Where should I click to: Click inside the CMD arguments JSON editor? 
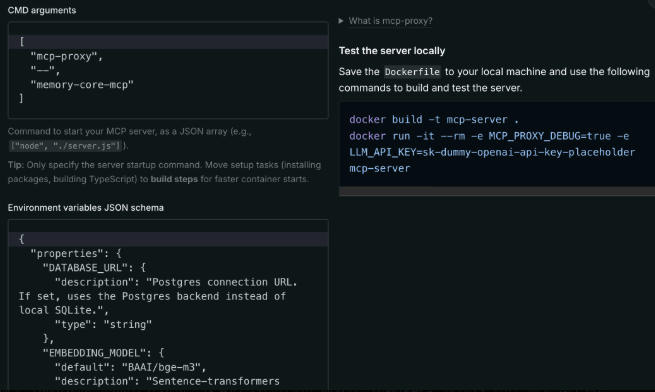click(168, 70)
